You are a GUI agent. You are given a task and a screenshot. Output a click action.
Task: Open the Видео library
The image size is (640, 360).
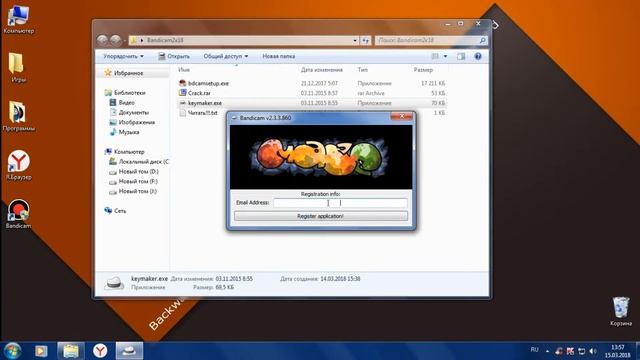click(126, 102)
